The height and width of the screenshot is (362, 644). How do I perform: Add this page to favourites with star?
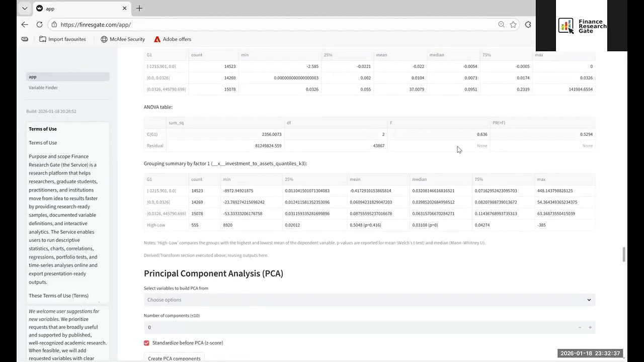click(513, 25)
